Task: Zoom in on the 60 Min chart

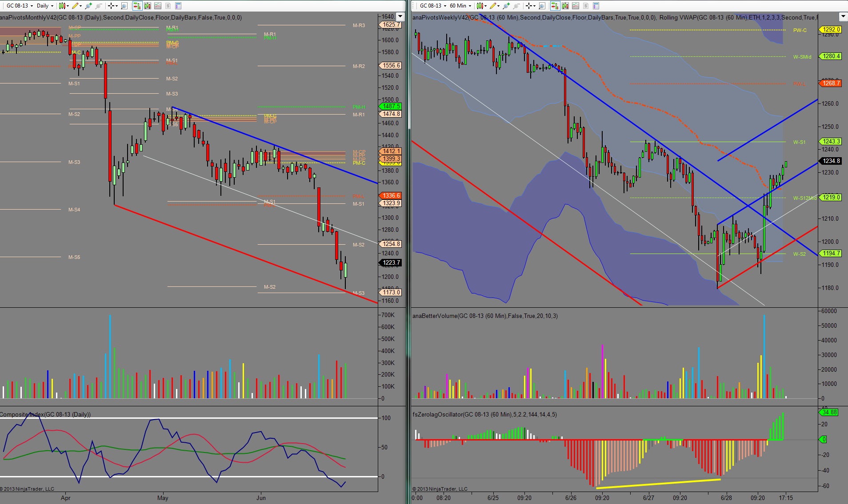Action: click(506, 6)
